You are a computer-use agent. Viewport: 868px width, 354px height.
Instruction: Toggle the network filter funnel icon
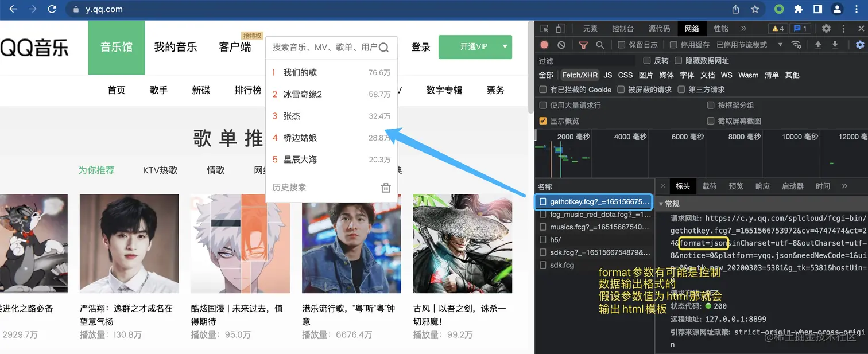click(583, 45)
